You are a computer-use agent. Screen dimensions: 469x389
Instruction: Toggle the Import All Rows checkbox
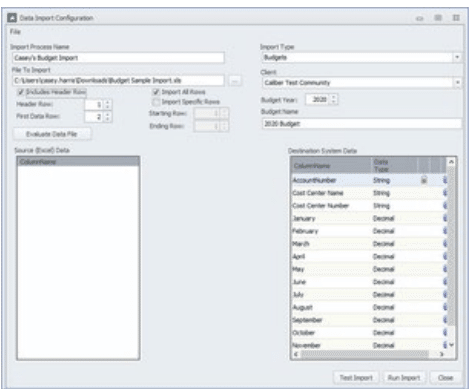[156, 92]
